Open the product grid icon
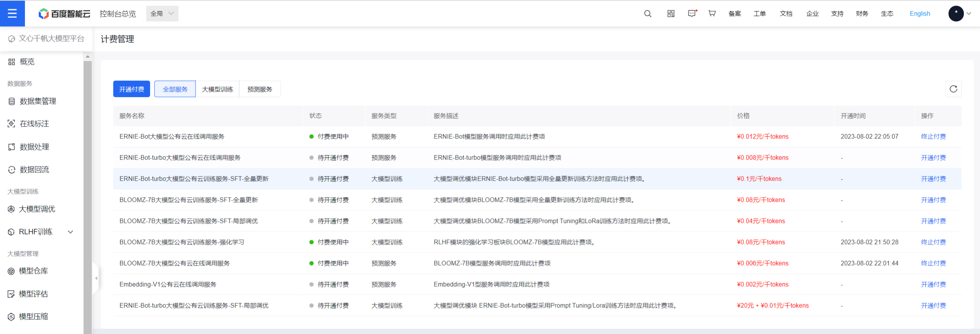 671,14
